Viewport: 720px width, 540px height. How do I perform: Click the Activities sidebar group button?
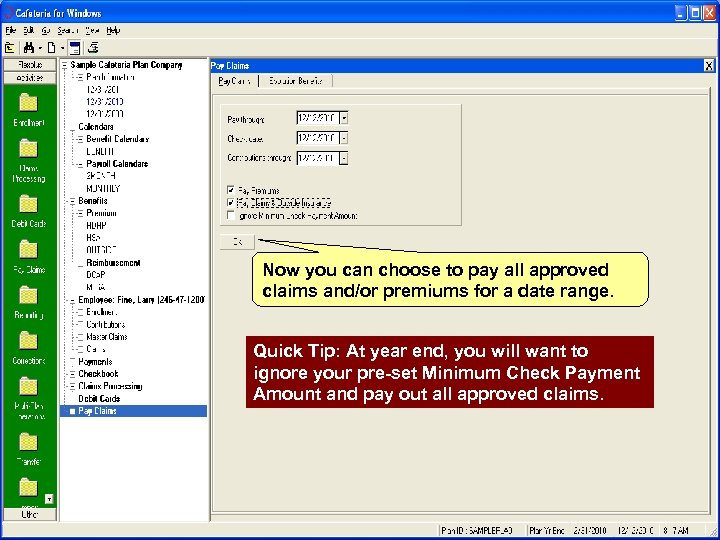(30, 78)
